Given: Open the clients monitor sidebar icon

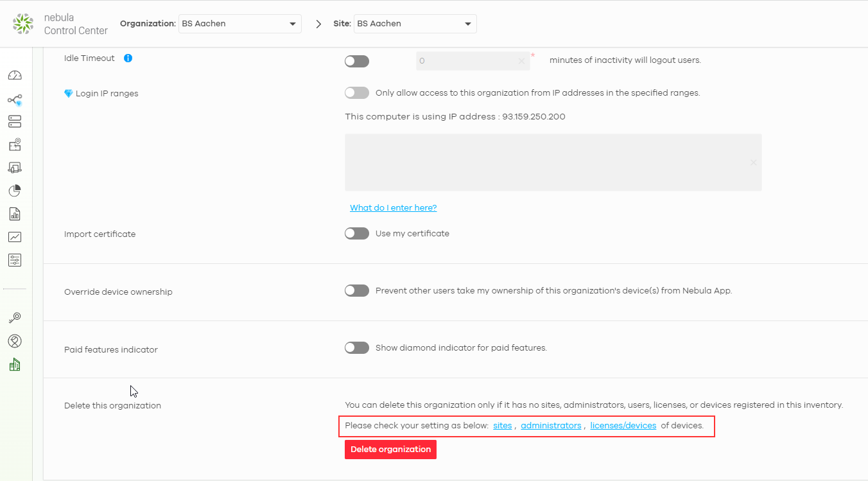Looking at the screenshot, I should pyautogui.click(x=15, y=168).
